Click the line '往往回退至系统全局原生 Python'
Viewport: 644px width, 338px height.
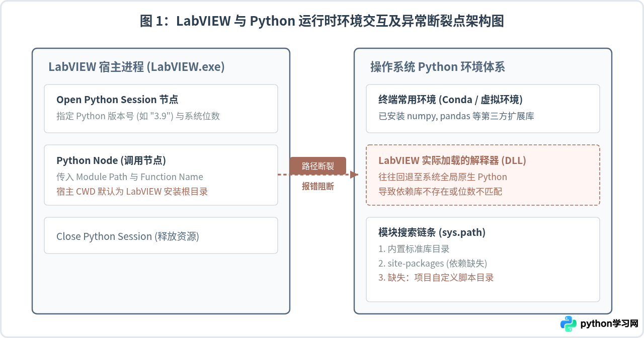pos(443,177)
